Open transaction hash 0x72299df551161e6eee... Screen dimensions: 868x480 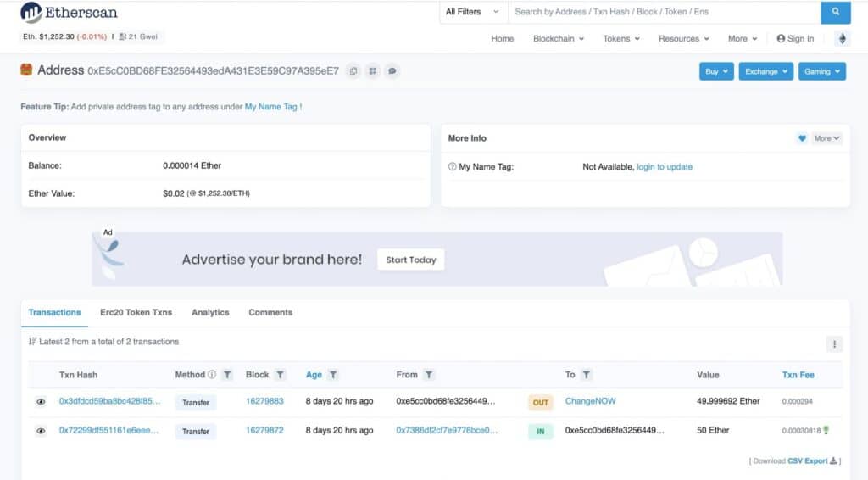pos(108,430)
